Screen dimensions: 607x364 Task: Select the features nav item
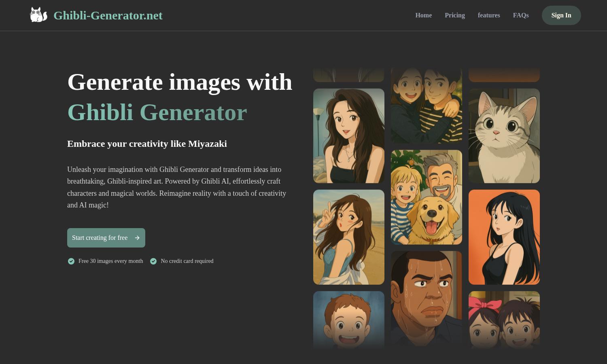pyautogui.click(x=489, y=15)
